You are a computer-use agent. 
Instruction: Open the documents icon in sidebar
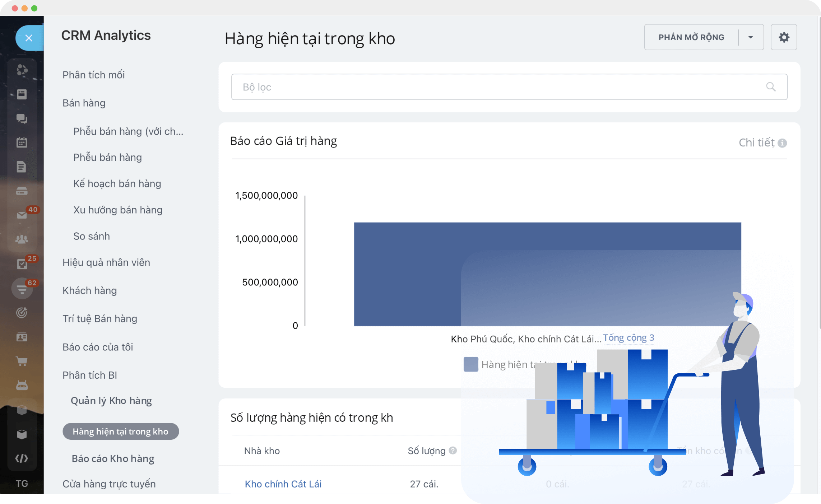[22, 167]
